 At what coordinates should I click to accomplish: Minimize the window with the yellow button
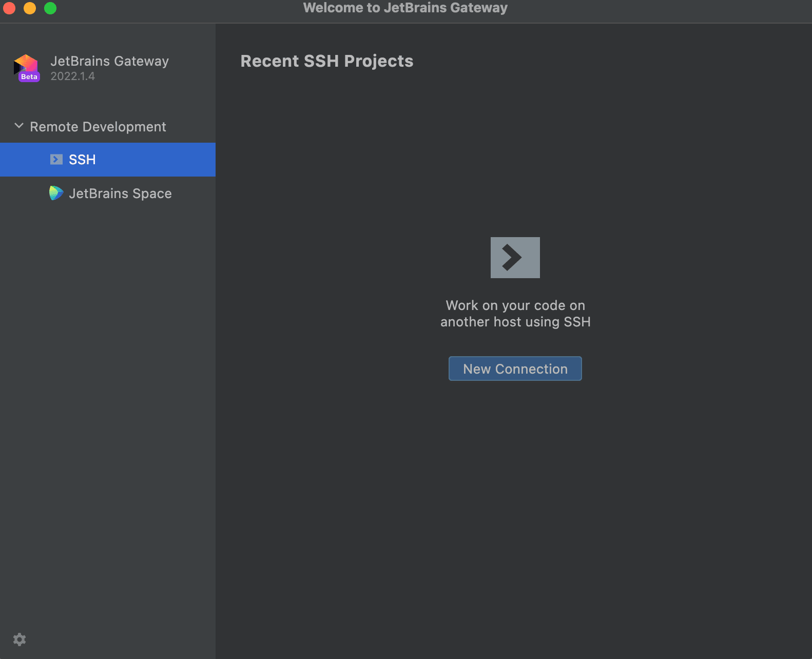tap(30, 8)
